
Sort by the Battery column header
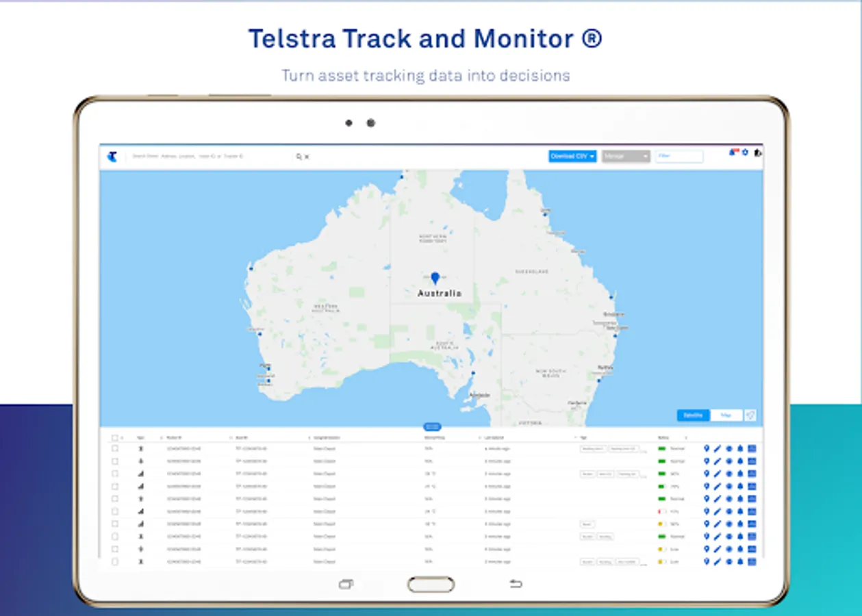(664, 437)
